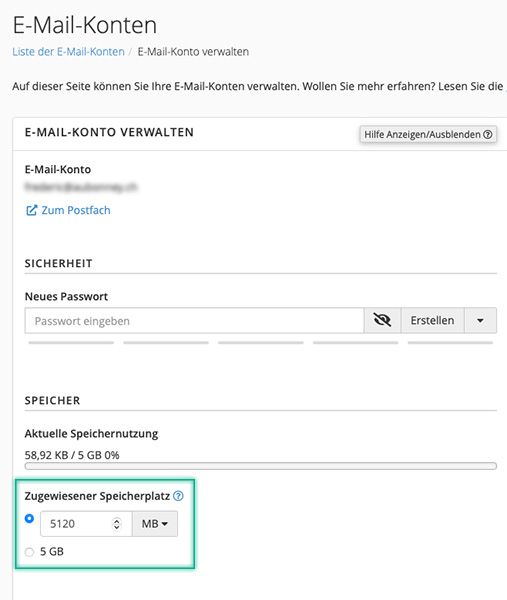This screenshot has width=507, height=600.
Task: Click question mark icon in Hilfe Anzeigen/Ausblenden
Action: 487,134
